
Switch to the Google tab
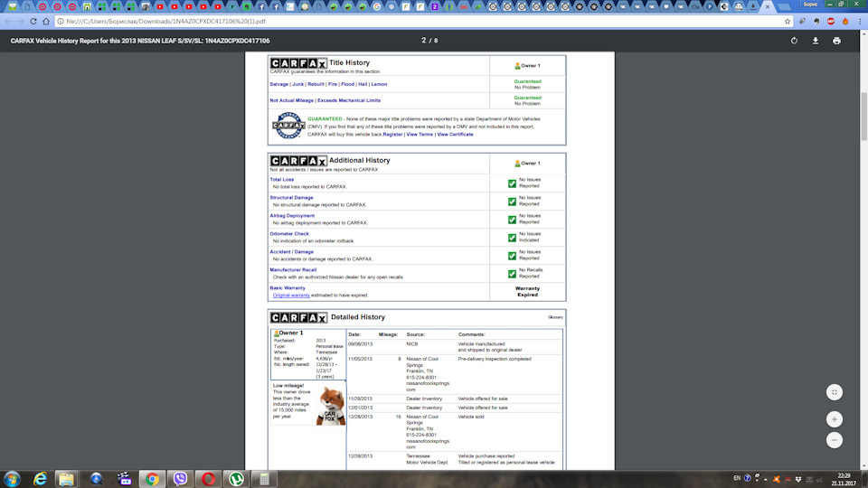point(377,6)
